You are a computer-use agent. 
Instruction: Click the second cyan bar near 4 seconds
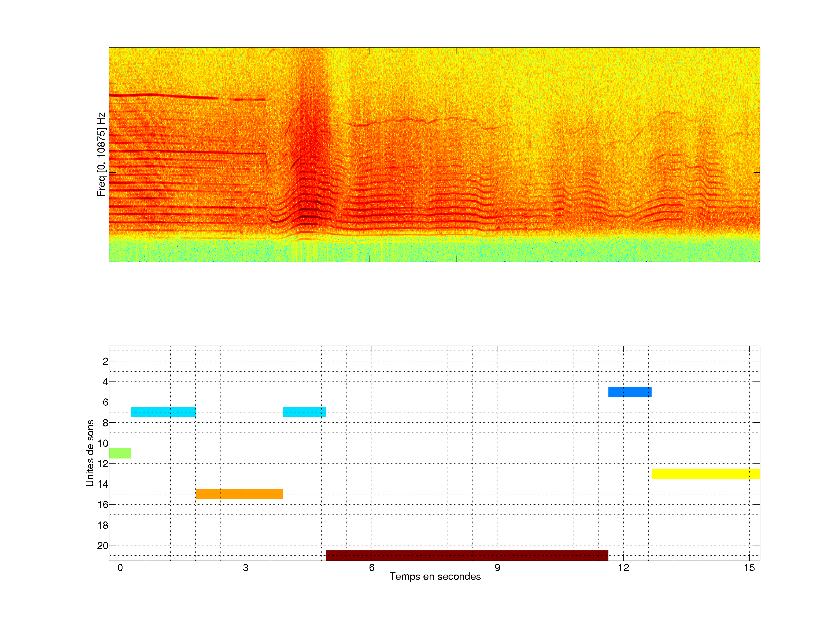pyautogui.click(x=304, y=412)
